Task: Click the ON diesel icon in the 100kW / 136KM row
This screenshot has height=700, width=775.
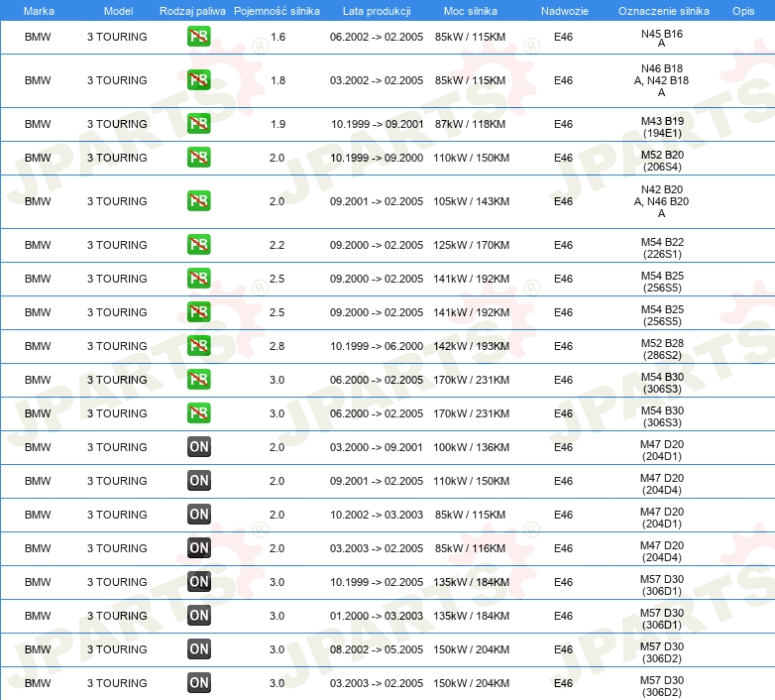Action: tap(198, 447)
